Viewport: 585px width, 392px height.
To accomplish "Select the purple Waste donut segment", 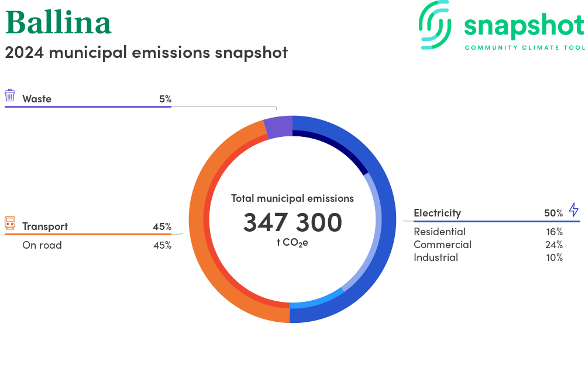I will point(278,128).
